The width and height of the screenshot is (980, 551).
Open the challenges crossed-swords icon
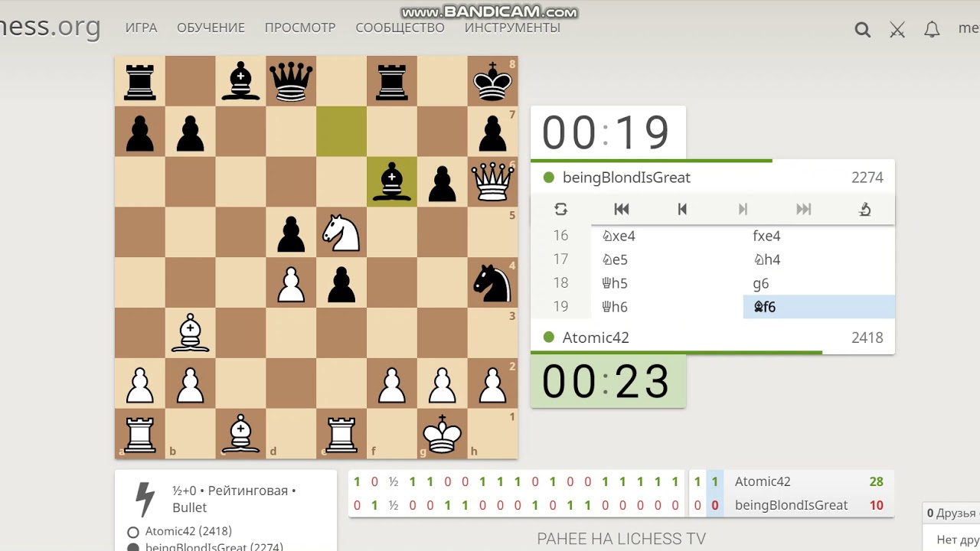tap(897, 30)
